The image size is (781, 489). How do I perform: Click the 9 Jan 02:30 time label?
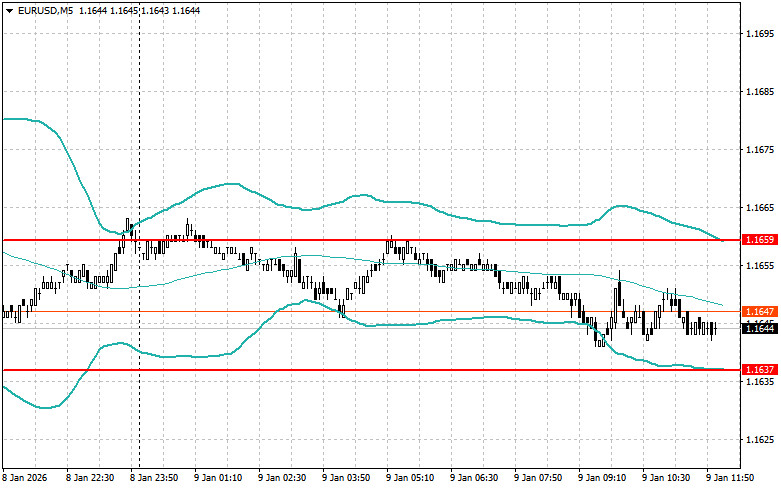[x=284, y=478]
